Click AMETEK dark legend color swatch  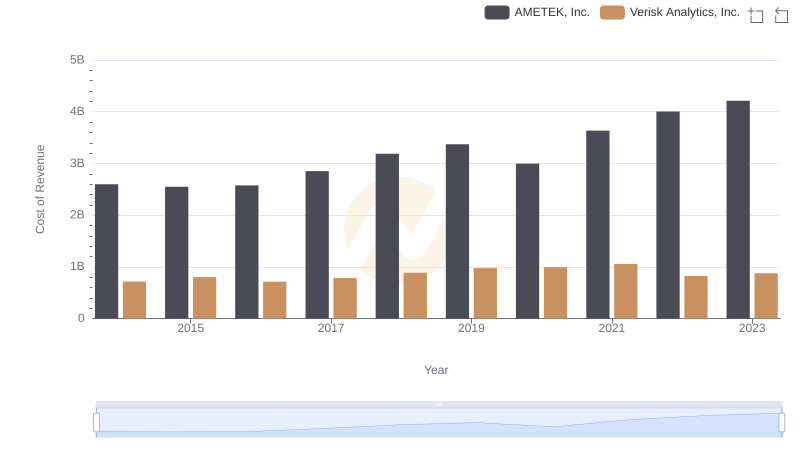[x=497, y=12]
